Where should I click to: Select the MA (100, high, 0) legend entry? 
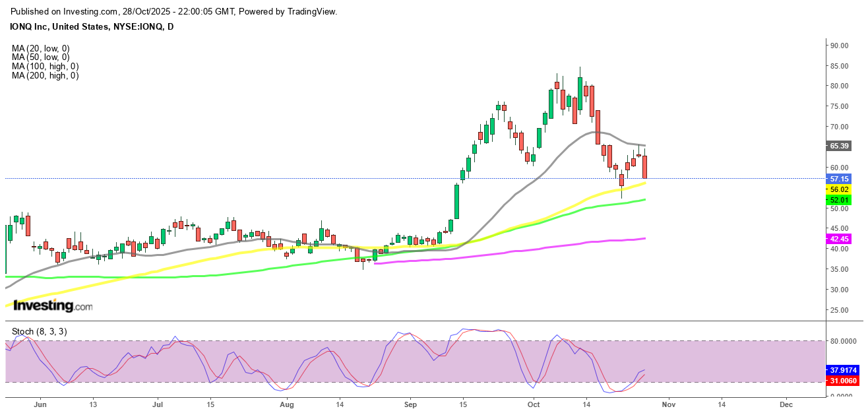(x=45, y=67)
